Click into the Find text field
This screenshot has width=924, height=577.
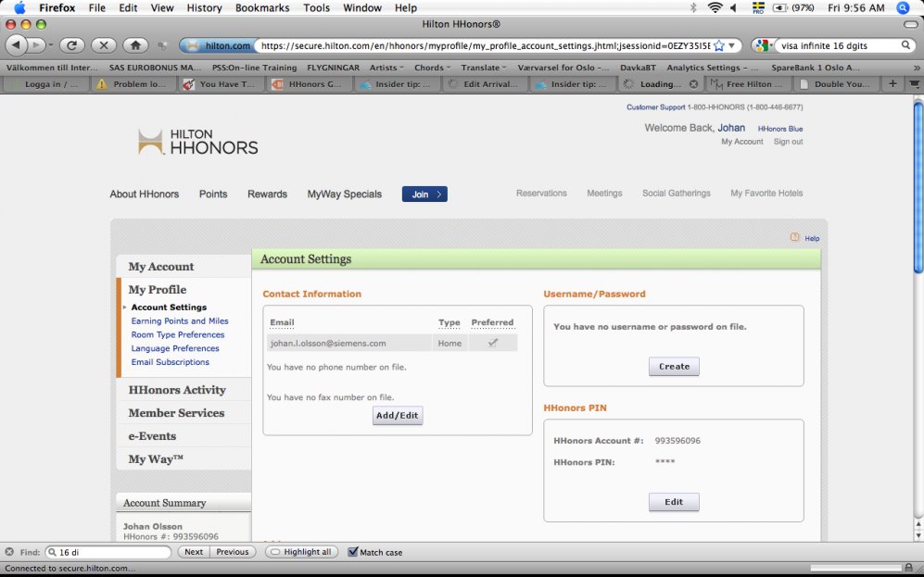(x=111, y=552)
